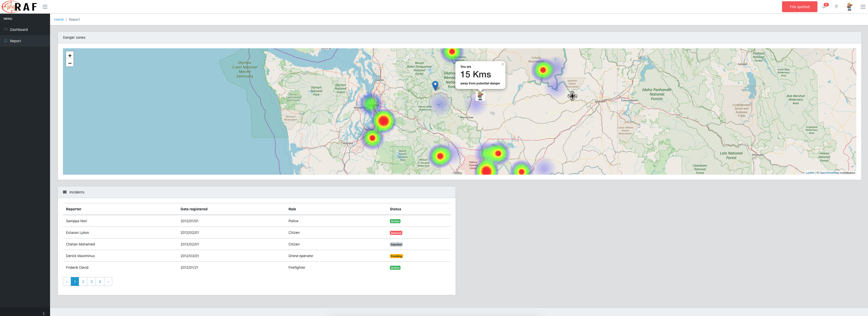
Task: Open the Leaflet attribution link
Action: coord(810,173)
